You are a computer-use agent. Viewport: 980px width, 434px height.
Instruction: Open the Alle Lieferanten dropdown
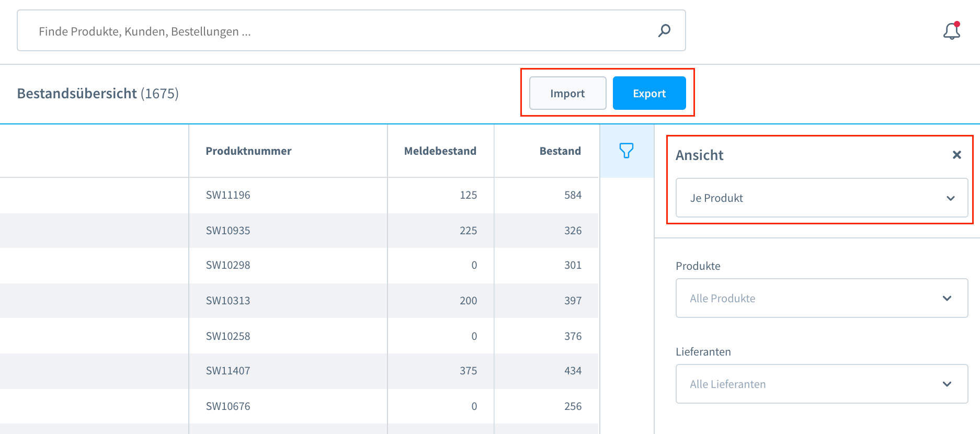coord(821,384)
